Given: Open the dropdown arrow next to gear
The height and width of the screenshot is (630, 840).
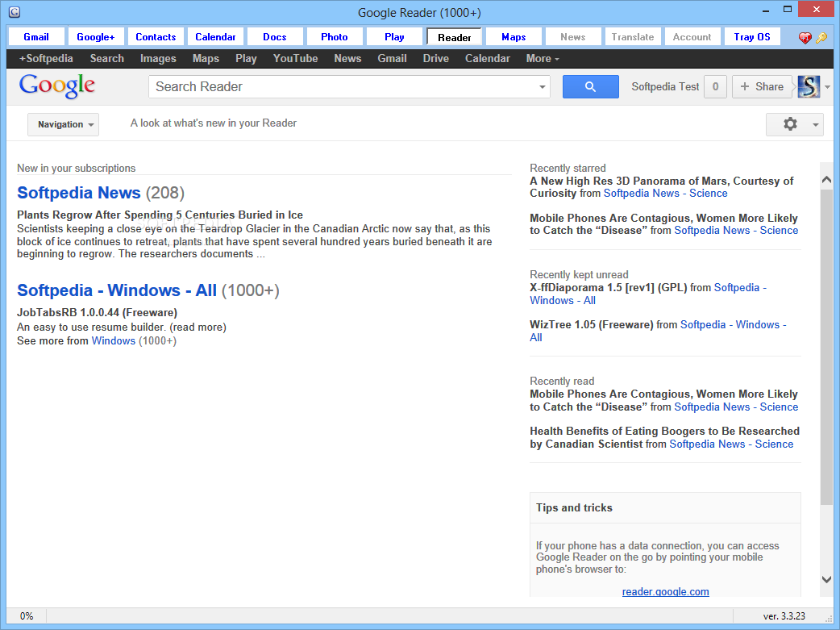Looking at the screenshot, I should pyautogui.click(x=815, y=125).
